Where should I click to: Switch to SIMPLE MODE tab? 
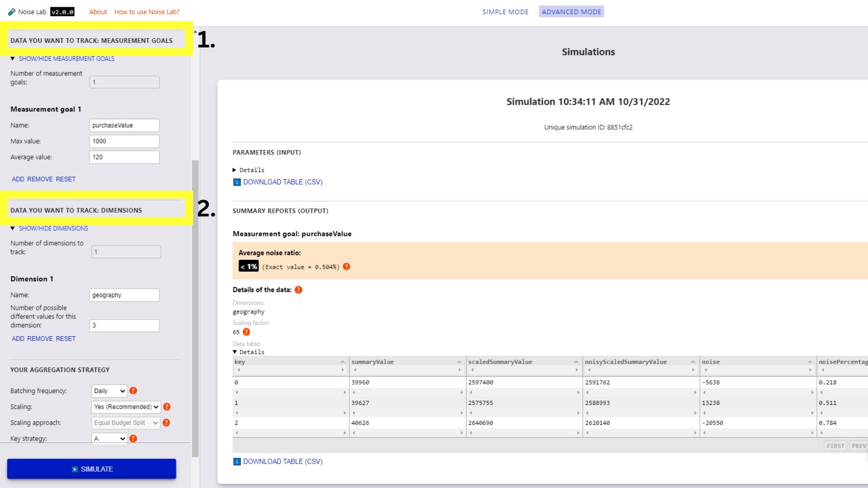(x=505, y=11)
